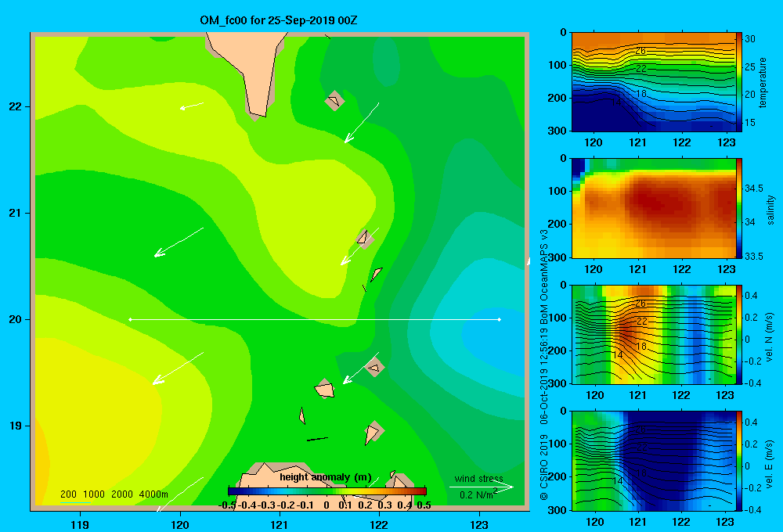The height and width of the screenshot is (532, 783).
Task: Click the vel. N color scale bar
Action: point(739,335)
